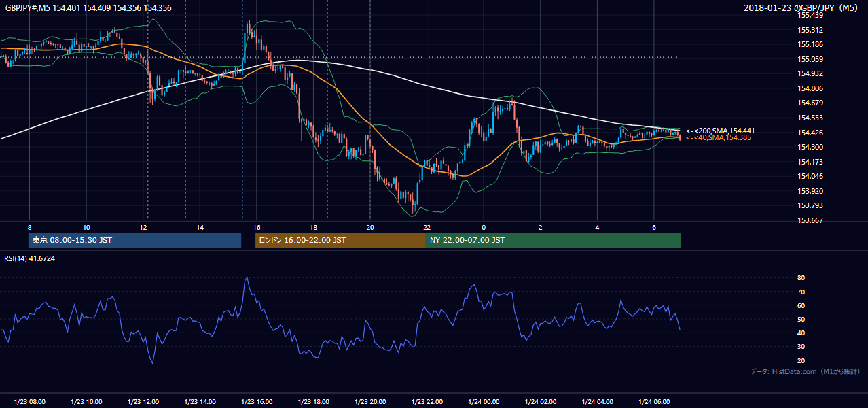Click price axis value 153.793

(811, 205)
